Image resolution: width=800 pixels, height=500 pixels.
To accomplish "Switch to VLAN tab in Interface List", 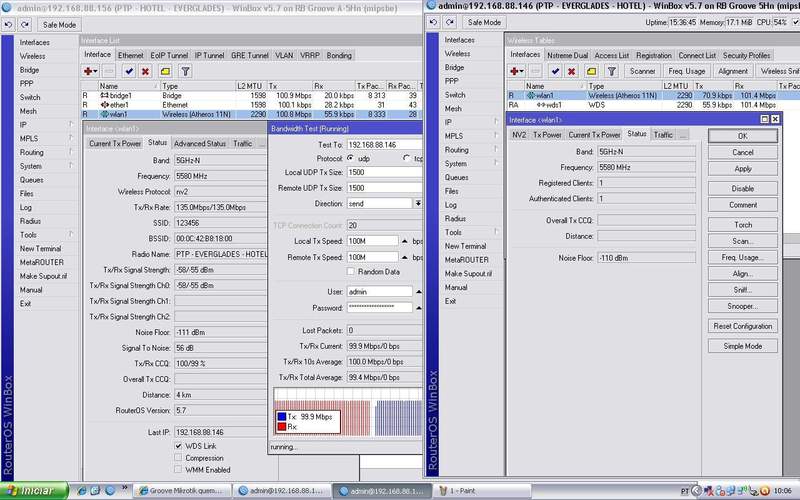I will click(x=284, y=55).
